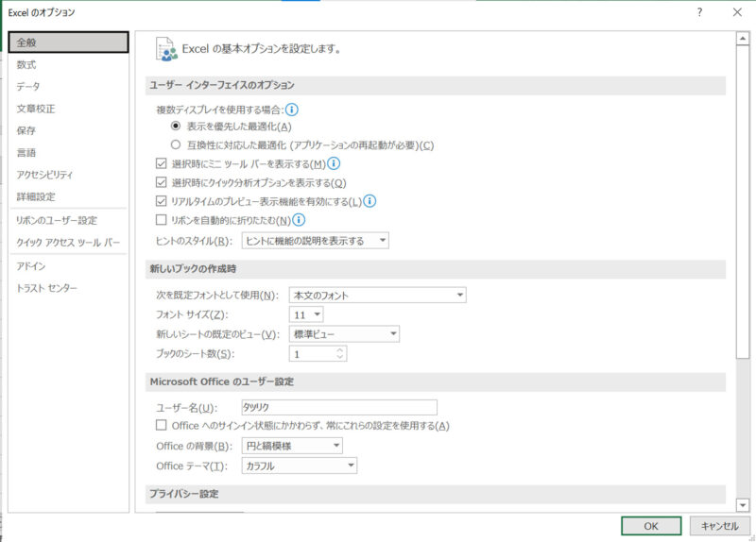
Task: Open Office テーマ dropdown
Action: pos(300,466)
